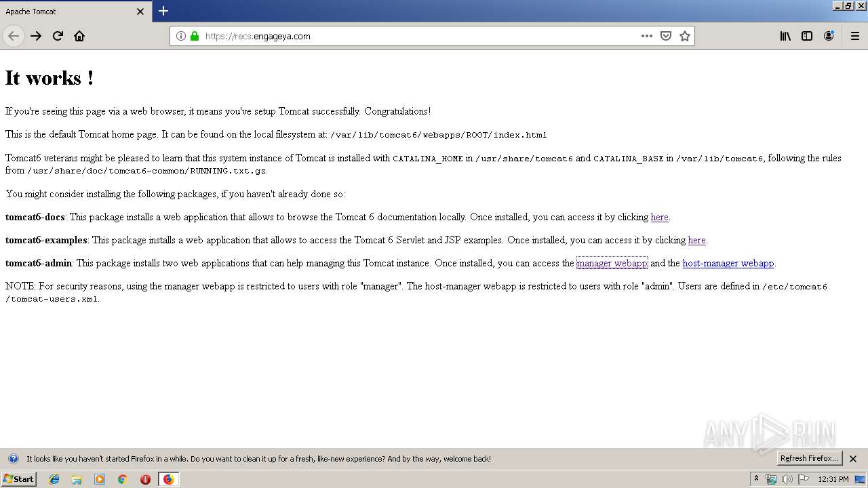The image size is (868, 488).
Task: Open a new tab
Action: 163,11
